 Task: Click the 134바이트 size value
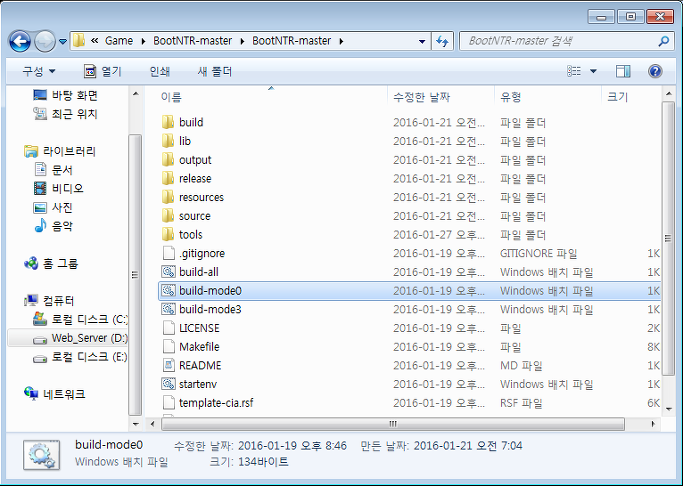point(263,462)
